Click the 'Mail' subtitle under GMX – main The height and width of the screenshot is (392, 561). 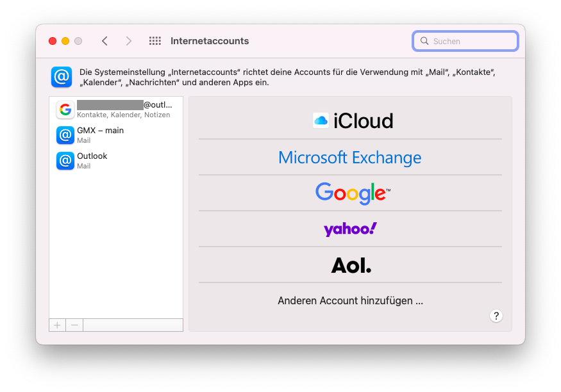[84, 140]
